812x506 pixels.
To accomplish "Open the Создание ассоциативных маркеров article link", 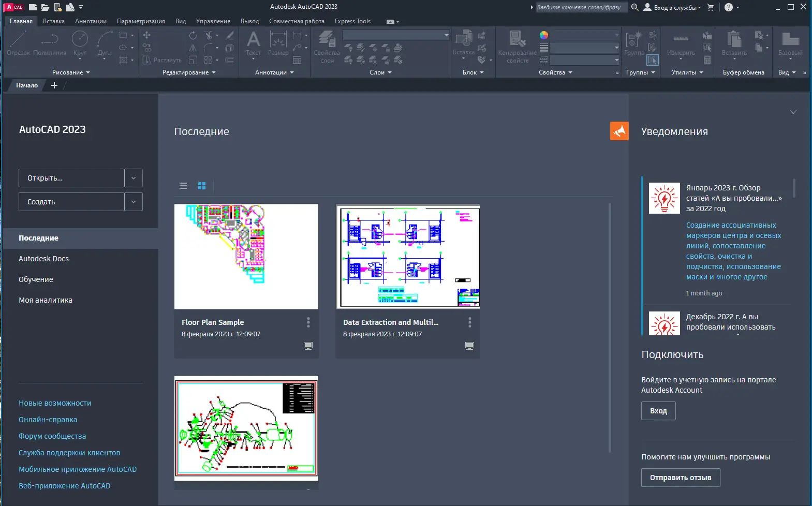I will pyautogui.click(x=734, y=251).
